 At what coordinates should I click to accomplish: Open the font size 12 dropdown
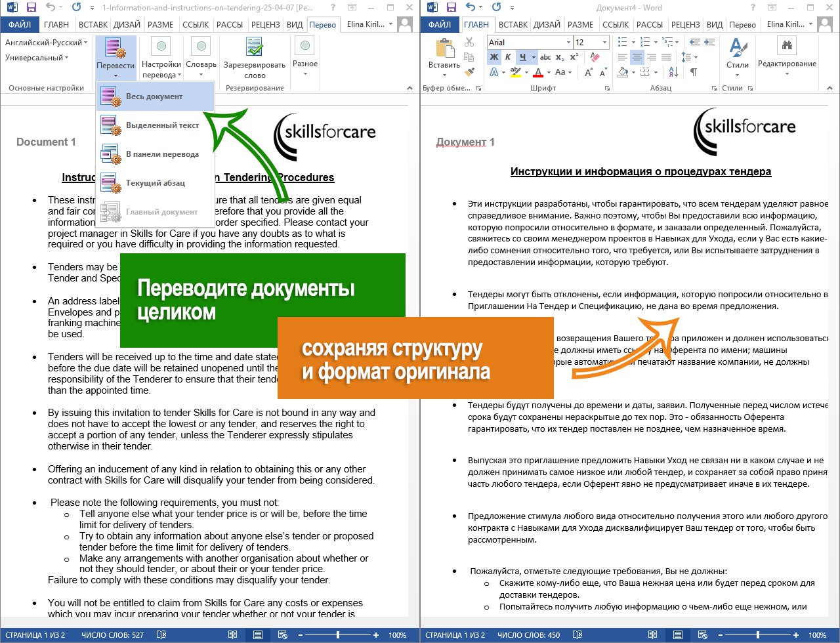605,42
